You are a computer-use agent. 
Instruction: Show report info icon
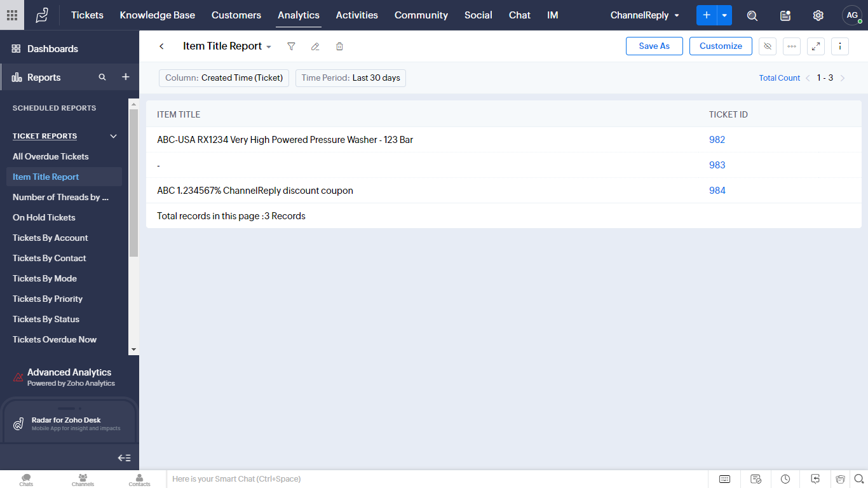pyautogui.click(x=840, y=46)
